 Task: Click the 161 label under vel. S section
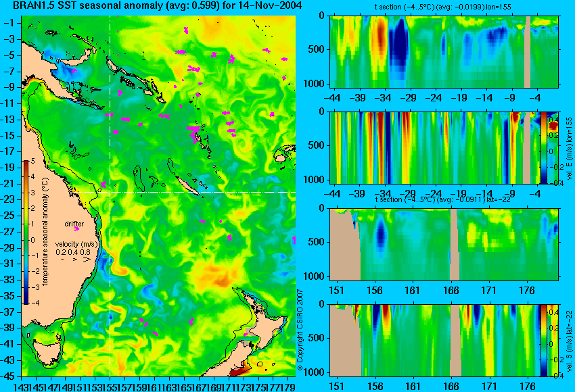tap(413, 387)
